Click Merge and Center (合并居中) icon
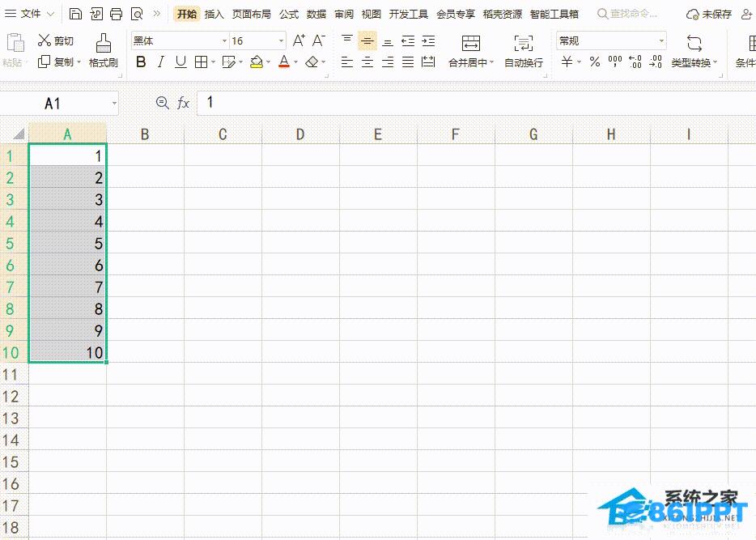This screenshot has height=540, width=756. 470,44
